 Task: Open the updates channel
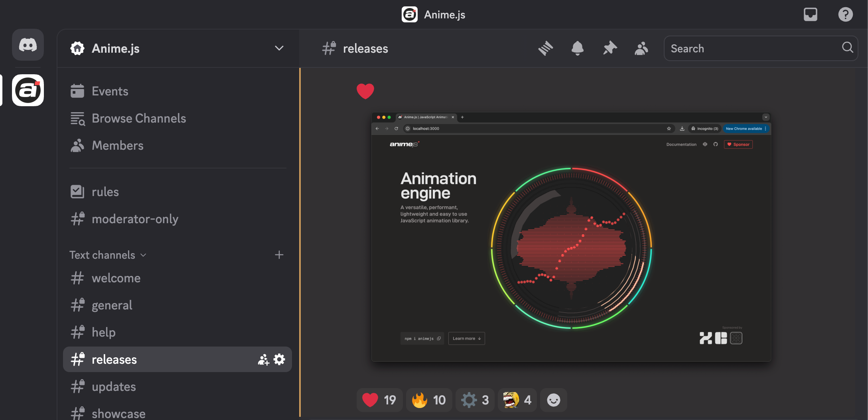point(178,386)
